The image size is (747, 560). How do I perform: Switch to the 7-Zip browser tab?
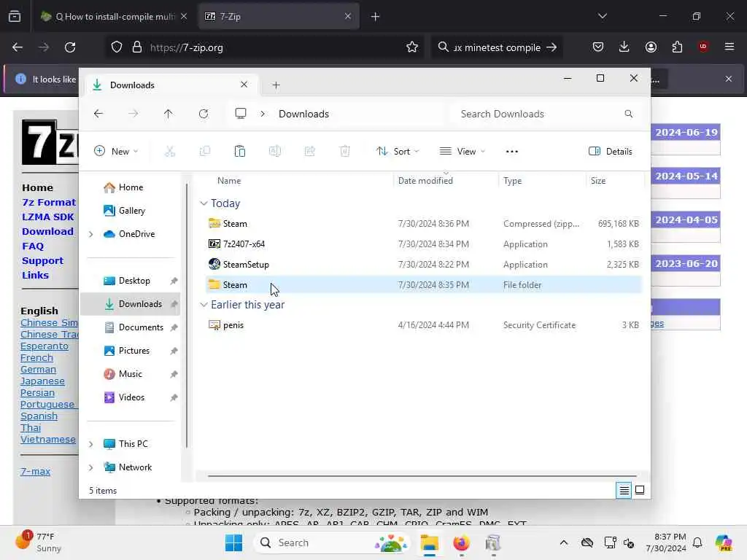[x=279, y=16]
